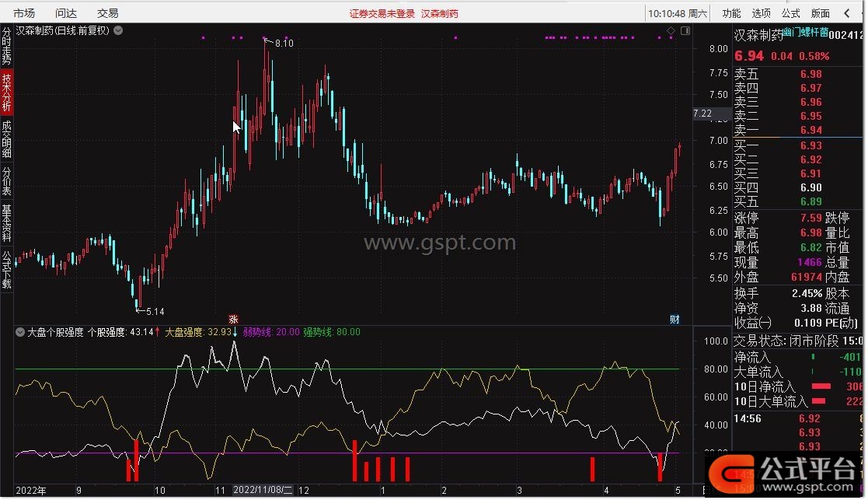Click the 净流入 row
The width and height of the screenshot is (868, 500).
(798, 358)
